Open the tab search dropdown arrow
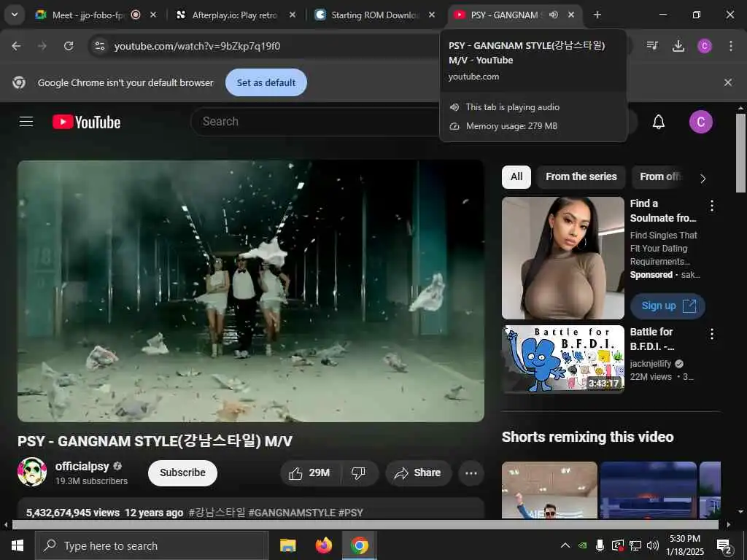The image size is (747, 560). 15,15
